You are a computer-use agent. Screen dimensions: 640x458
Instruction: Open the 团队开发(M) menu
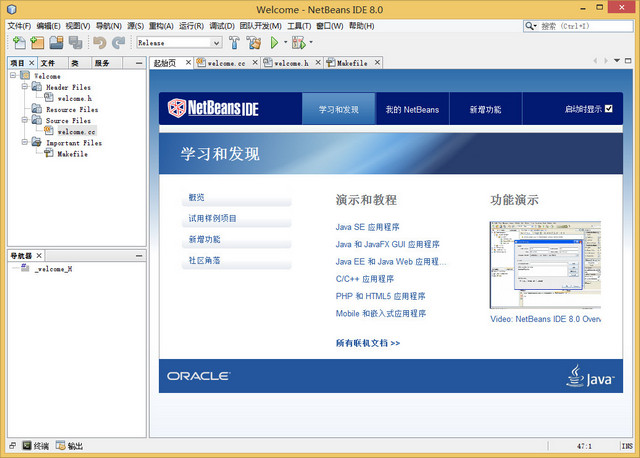pyautogui.click(x=260, y=26)
